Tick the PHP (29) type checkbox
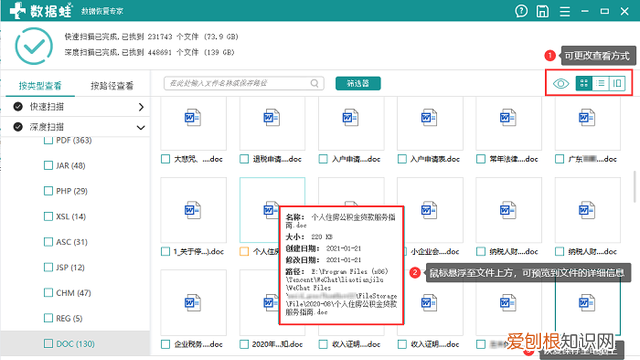Image resolution: width=640 pixels, height=360 pixels. click(48, 191)
